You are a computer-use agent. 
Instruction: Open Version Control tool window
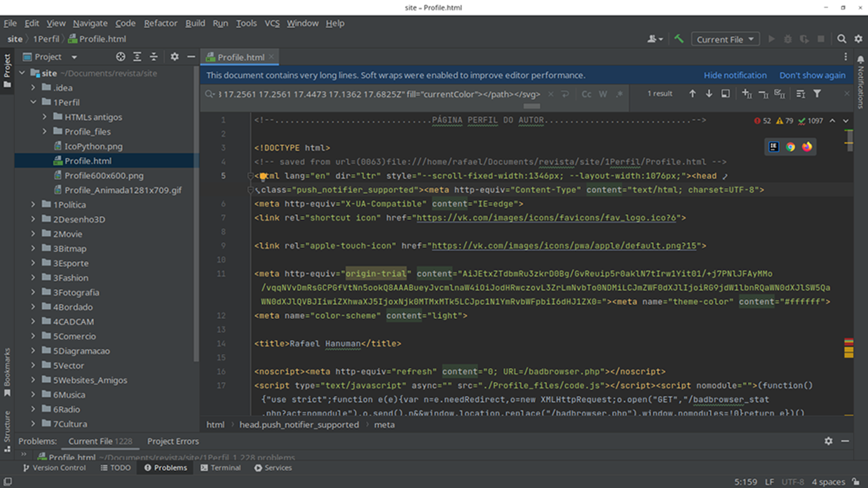tap(54, 468)
